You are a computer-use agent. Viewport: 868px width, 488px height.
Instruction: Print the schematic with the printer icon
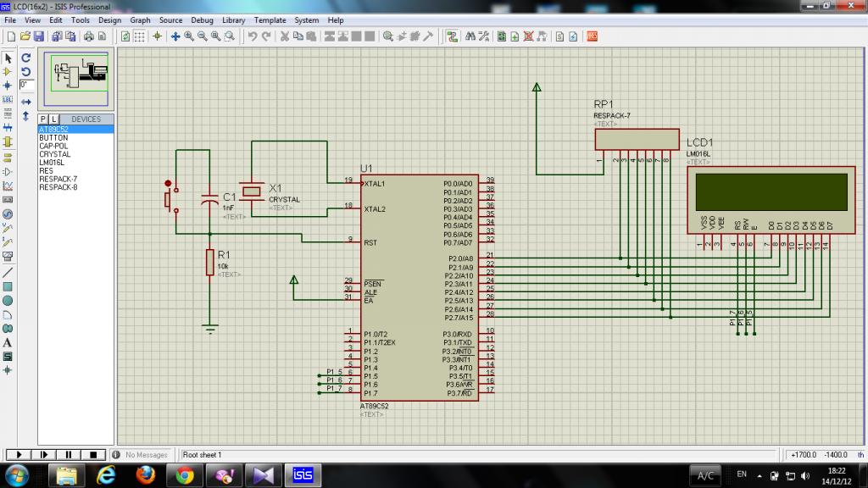coord(88,36)
